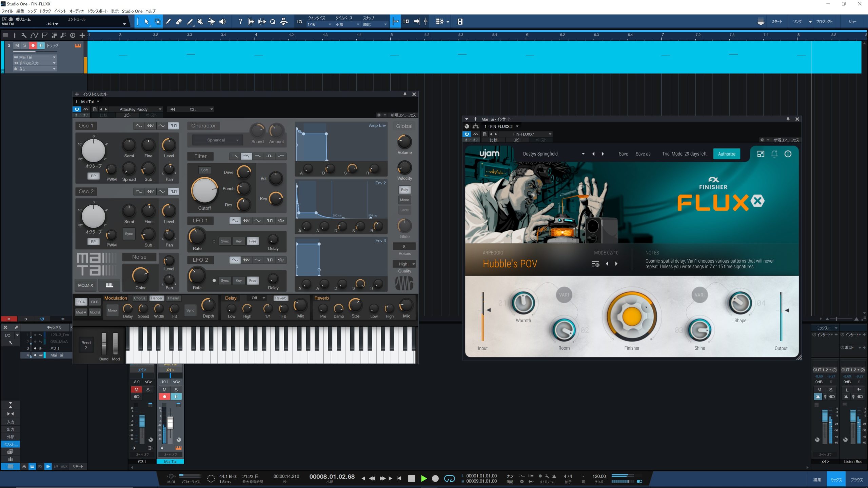This screenshot has height=488, width=868.
Task: Select Osc 1 square waveform
Action: pyautogui.click(x=174, y=126)
